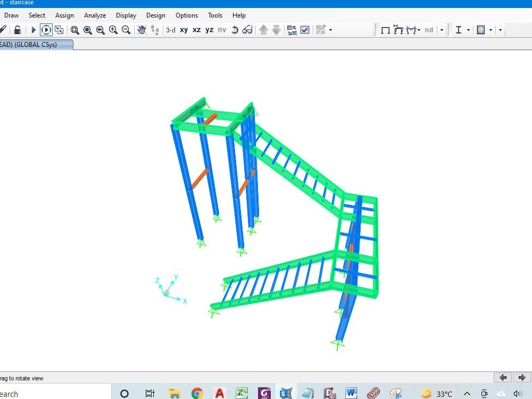Open the Analyze menu

(95, 15)
